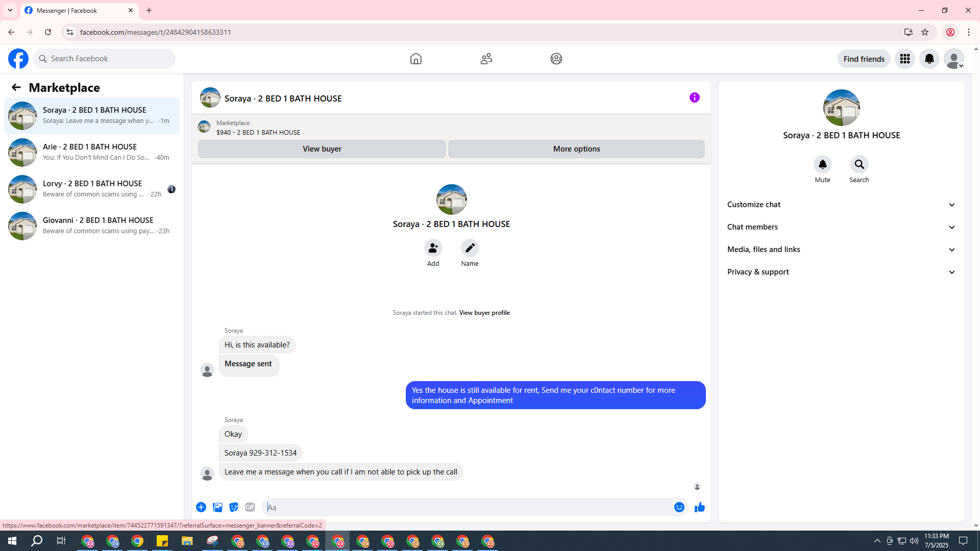Click the View buyer button
The image size is (980, 551).
tap(322, 149)
